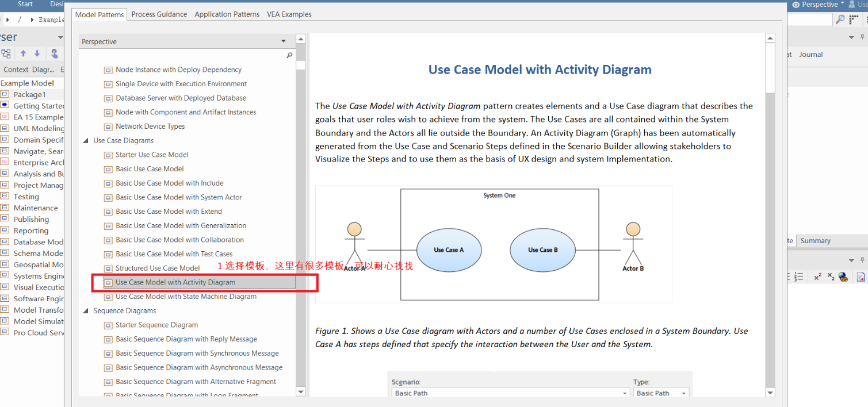Click the icon beside Single Device with Execution Environment
This screenshot has height=407, width=868.
108,85
